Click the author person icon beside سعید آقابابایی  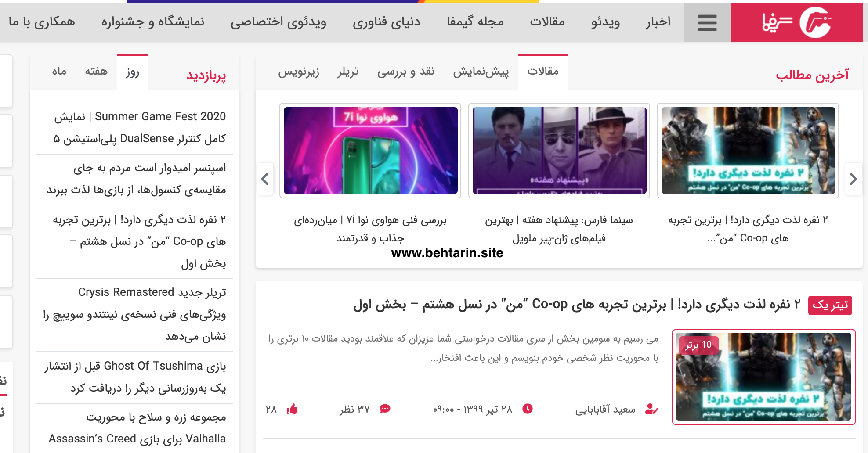tap(652, 409)
